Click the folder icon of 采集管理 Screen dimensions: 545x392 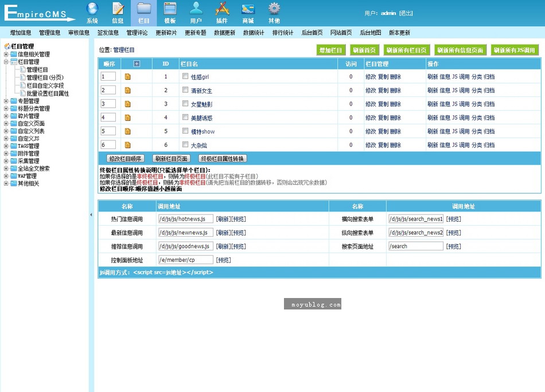point(14,161)
